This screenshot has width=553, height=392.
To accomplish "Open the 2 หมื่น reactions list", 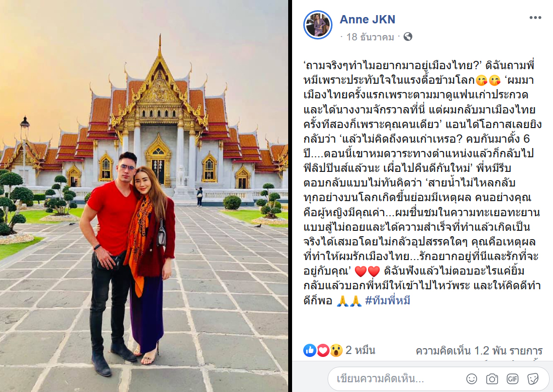I will pyautogui.click(x=360, y=350).
